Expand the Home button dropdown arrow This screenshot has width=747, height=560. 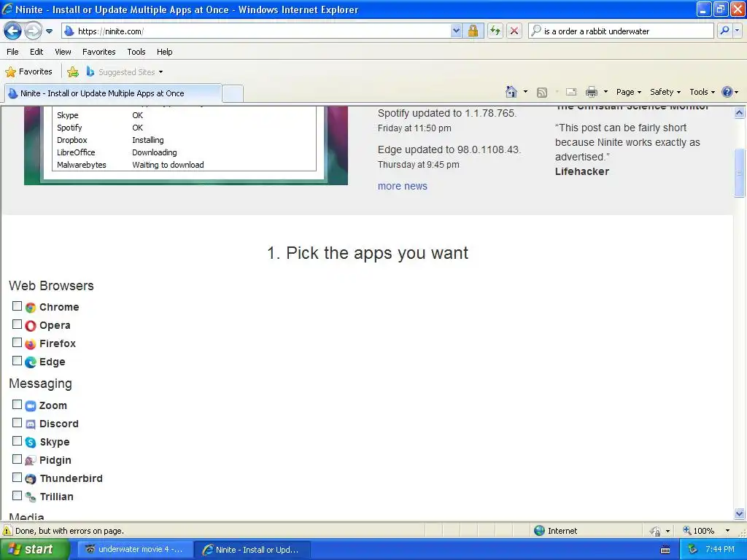tap(525, 92)
